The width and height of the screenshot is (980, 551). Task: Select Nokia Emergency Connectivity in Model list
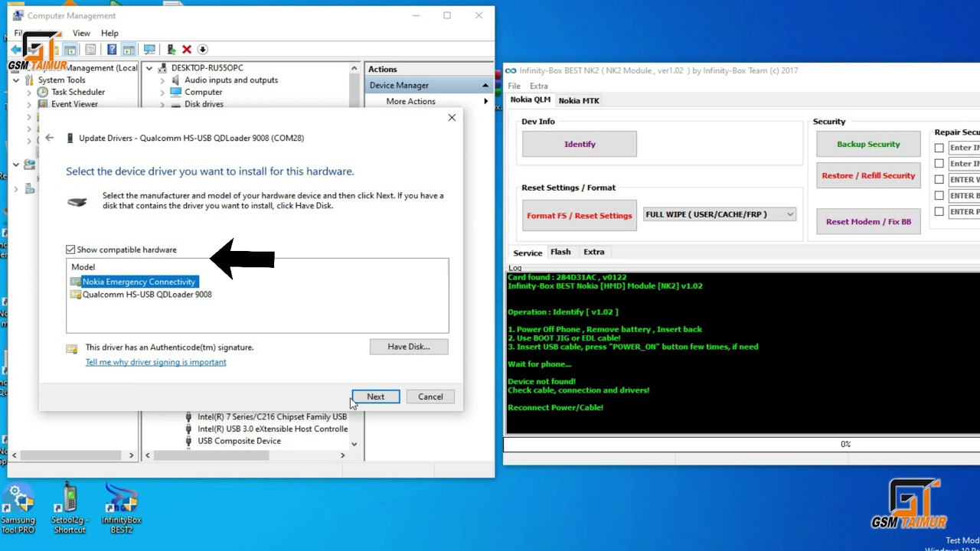coord(139,282)
